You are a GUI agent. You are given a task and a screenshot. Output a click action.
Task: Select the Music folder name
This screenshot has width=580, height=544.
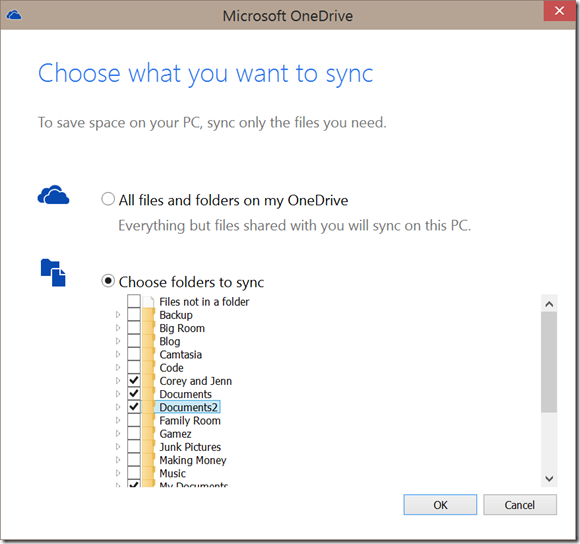click(x=172, y=473)
